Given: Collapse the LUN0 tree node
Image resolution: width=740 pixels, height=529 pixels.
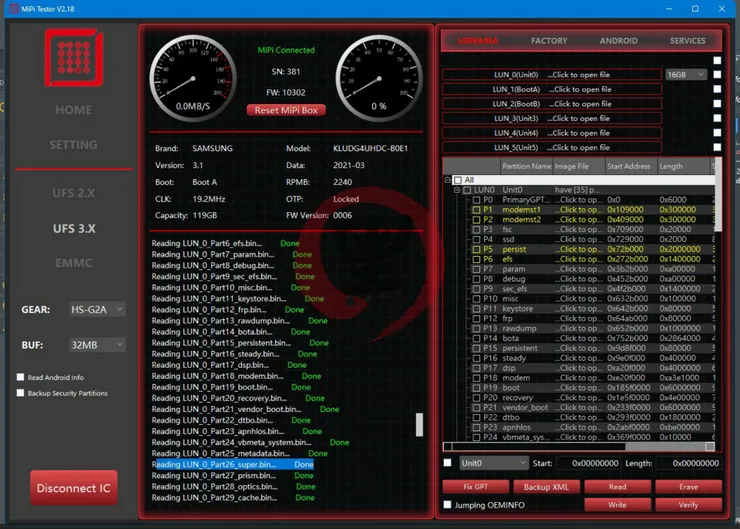Looking at the screenshot, I should [457, 190].
